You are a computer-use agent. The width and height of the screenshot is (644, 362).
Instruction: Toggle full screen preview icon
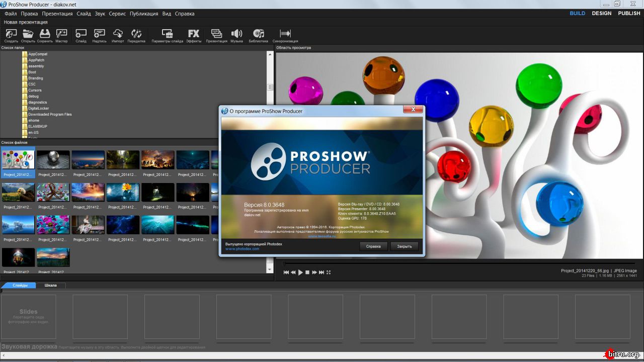[x=329, y=273]
